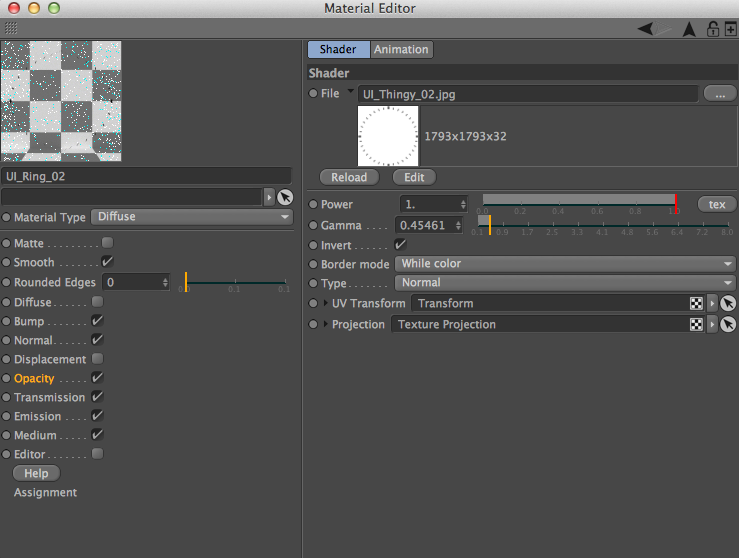The width and height of the screenshot is (739, 558).
Task: Uncheck the Invert option
Action: (400, 245)
